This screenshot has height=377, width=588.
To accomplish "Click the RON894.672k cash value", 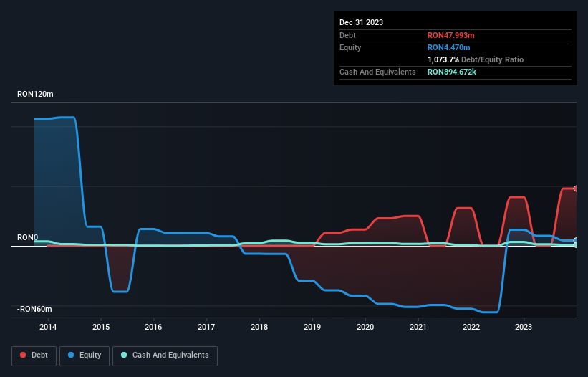I will pyautogui.click(x=452, y=72).
